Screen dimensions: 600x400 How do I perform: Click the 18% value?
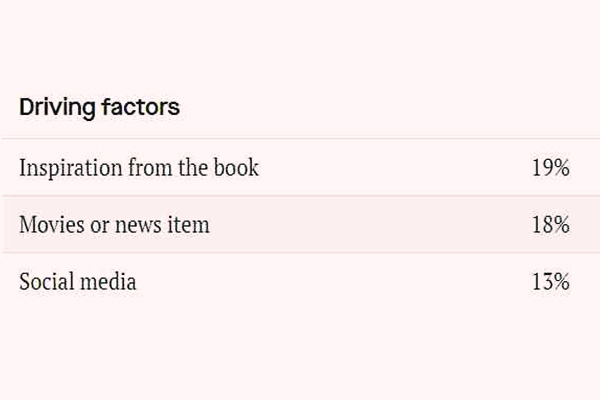[550, 225]
